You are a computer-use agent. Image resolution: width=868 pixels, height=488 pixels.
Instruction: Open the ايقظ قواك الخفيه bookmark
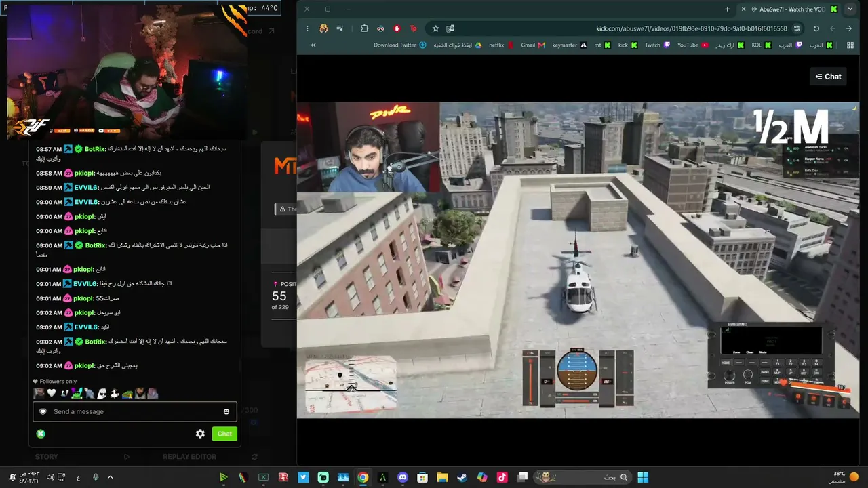pos(458,45)
